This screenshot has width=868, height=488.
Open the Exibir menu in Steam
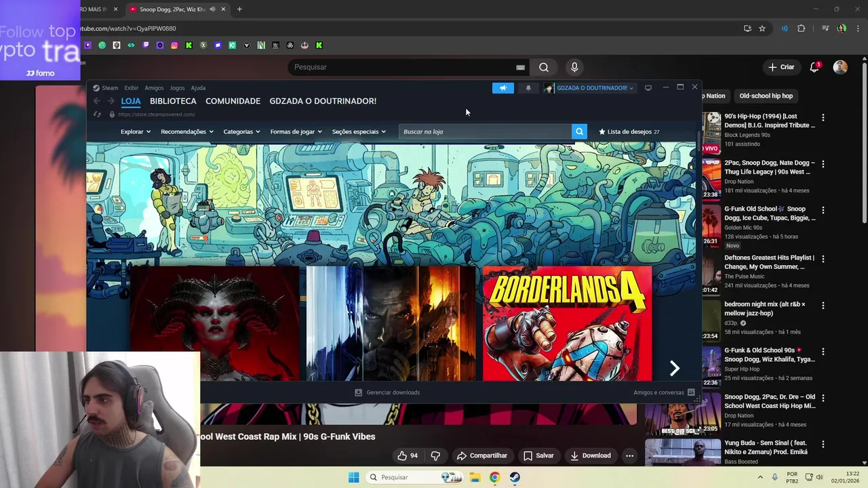click(131, 88)
